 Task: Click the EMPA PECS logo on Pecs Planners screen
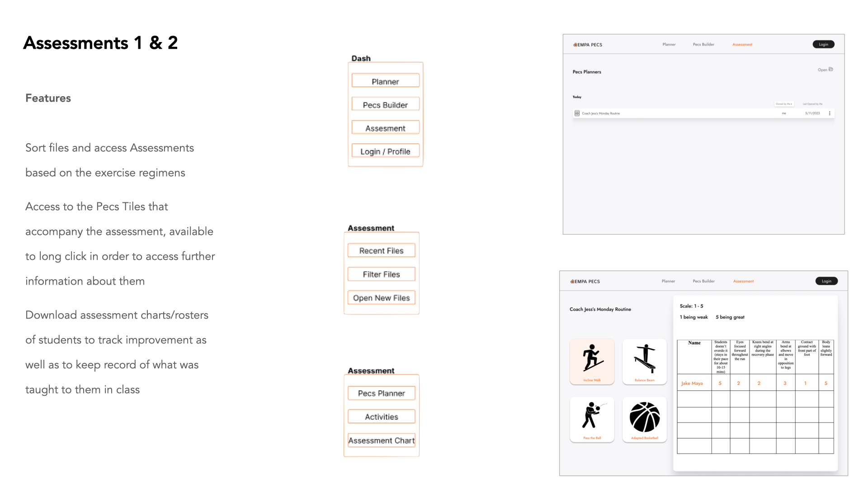coord(588,45)
